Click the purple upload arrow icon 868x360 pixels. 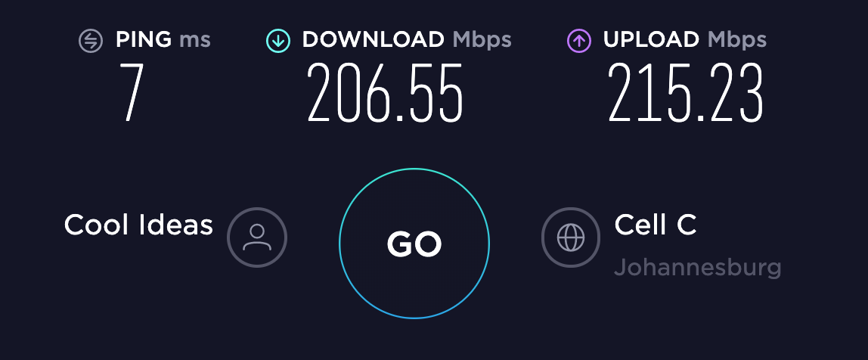click(x=579, y=41)
